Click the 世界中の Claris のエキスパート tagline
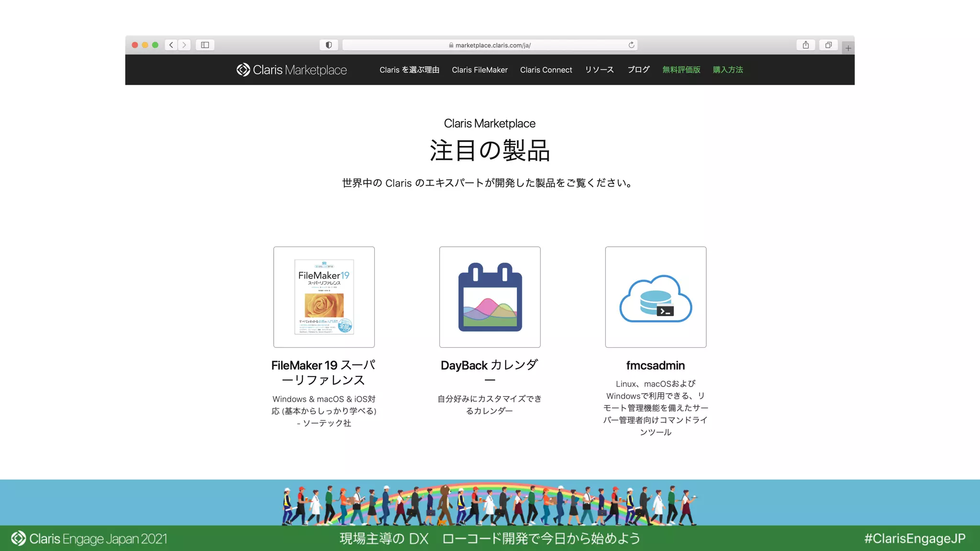980x551 pixels. (488, 183)
